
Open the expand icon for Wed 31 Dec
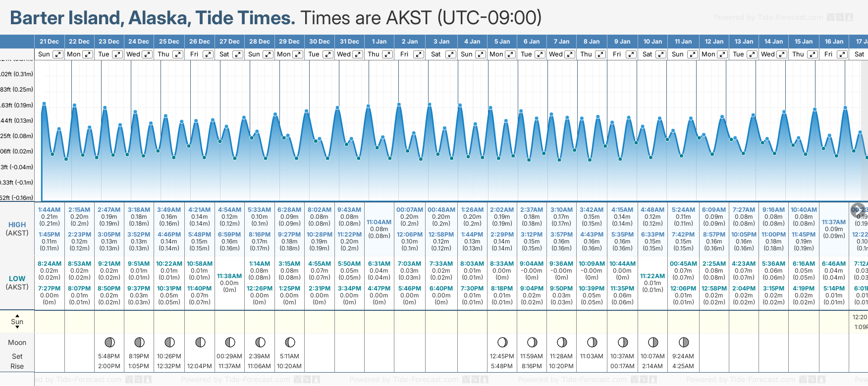pos(357,54)
